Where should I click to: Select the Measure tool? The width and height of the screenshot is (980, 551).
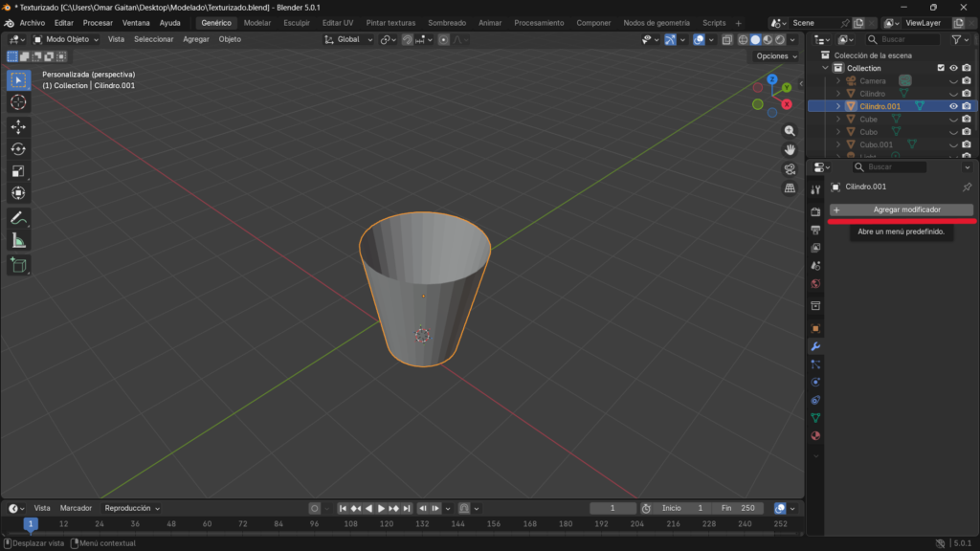18,240
